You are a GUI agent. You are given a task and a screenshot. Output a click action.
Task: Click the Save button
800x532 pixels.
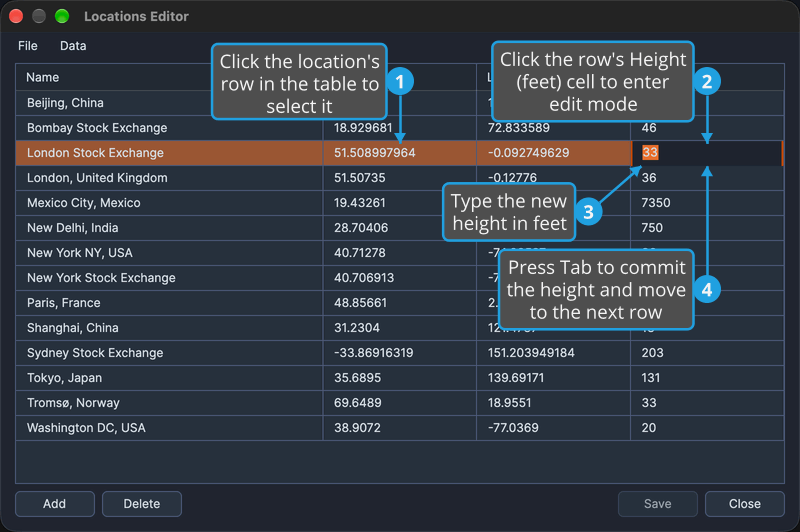pyautogui.click(x=658, y=503)
